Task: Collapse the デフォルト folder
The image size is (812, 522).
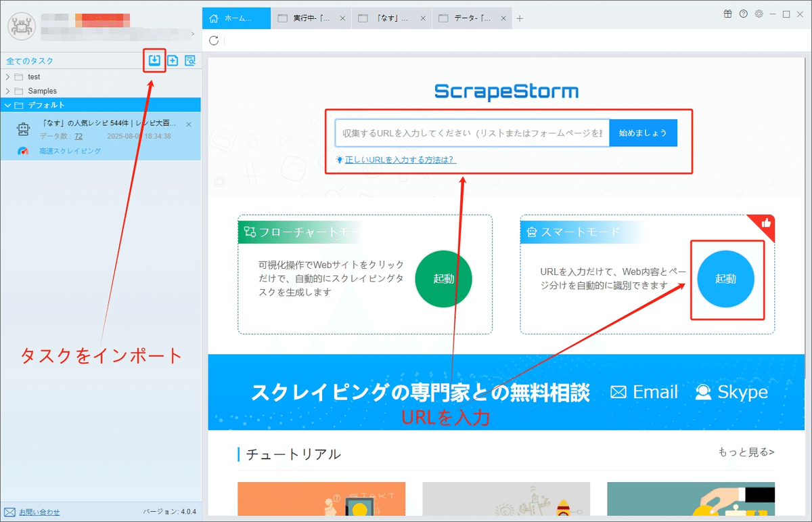Action: [x=7, y=105]
